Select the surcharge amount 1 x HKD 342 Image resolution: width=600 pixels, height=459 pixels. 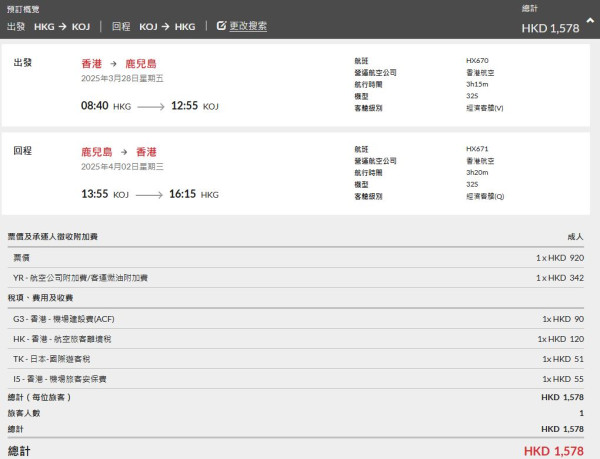coord(560,278)
